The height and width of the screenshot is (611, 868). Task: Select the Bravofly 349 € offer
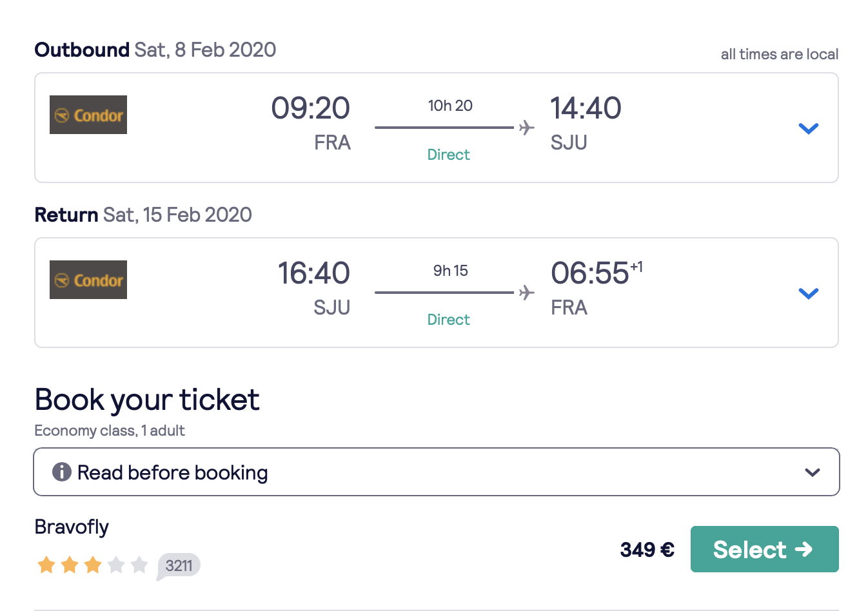pyautogui.click(x=765, y=549)
